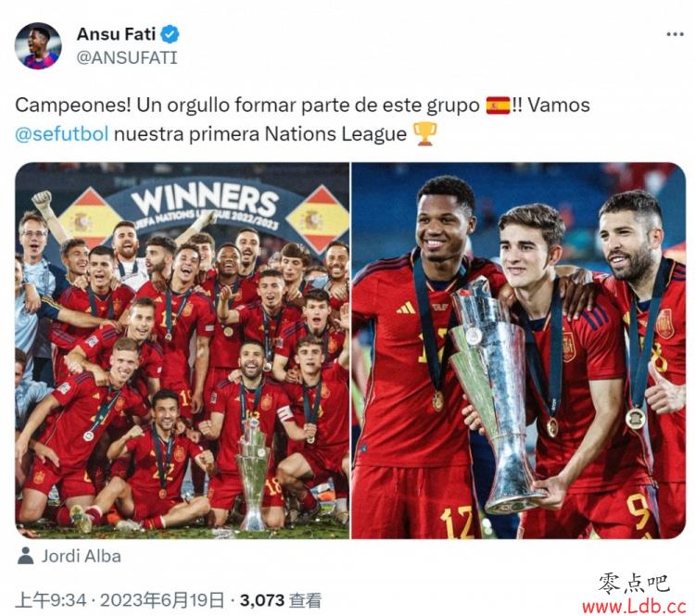Viewport: 695px width, 616px height.
Task: Open the team celebration group photo
Action: 183,350
